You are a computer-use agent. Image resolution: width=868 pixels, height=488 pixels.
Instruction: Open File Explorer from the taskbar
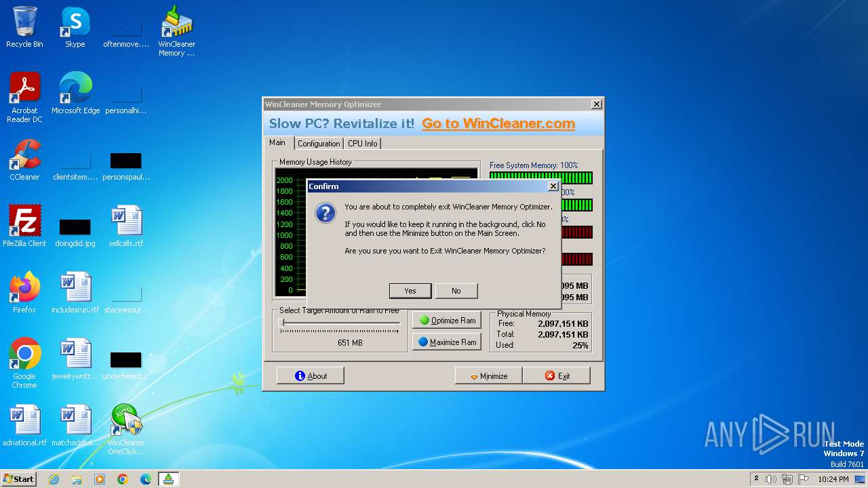pyautogui.click(x=77, y=479)
